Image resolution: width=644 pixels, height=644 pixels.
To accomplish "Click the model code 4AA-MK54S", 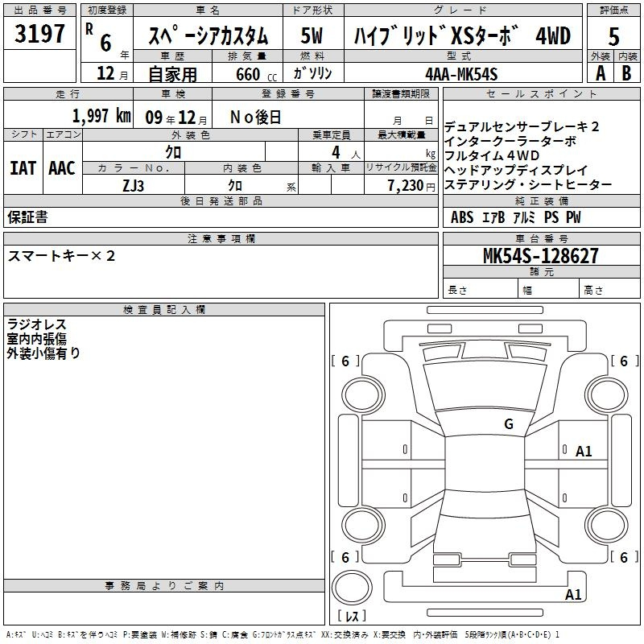I will point(461,74).
